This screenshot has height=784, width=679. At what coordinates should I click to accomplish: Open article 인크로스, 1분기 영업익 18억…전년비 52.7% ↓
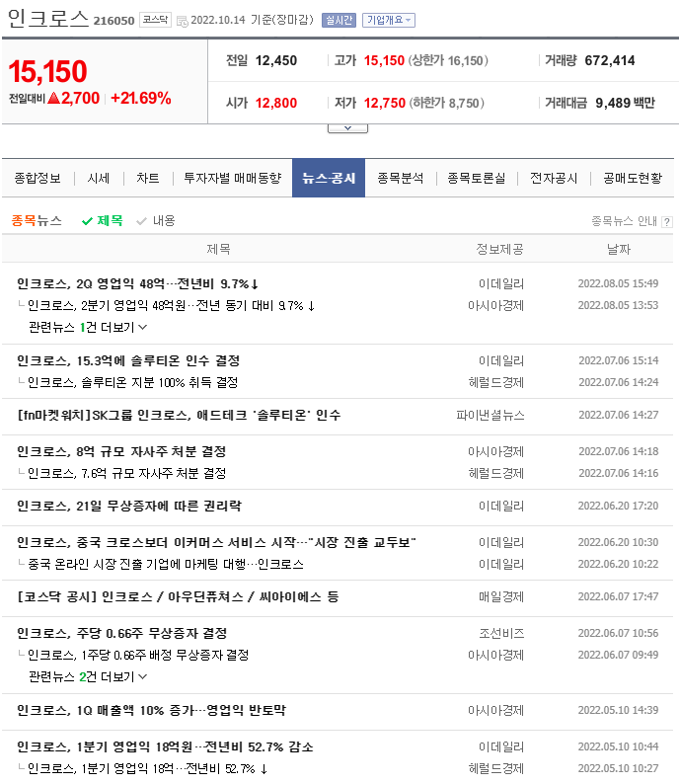tap(147, 768)
